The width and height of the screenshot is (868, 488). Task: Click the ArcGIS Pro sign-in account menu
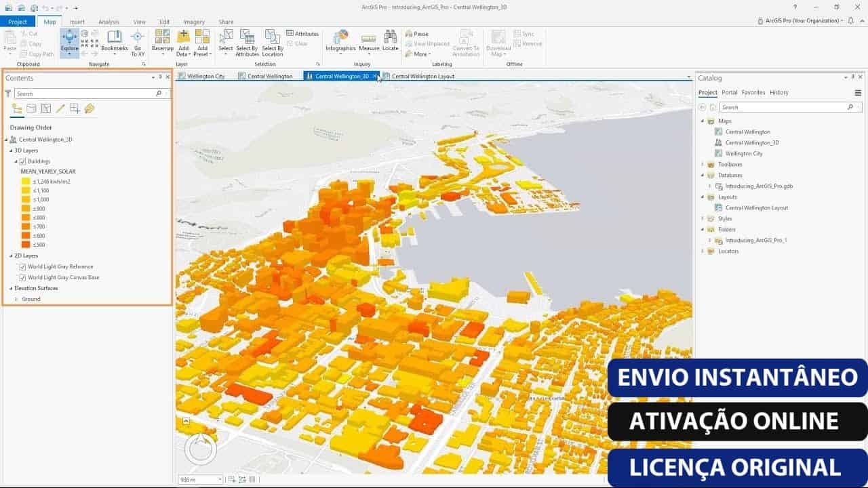(801, 21)
